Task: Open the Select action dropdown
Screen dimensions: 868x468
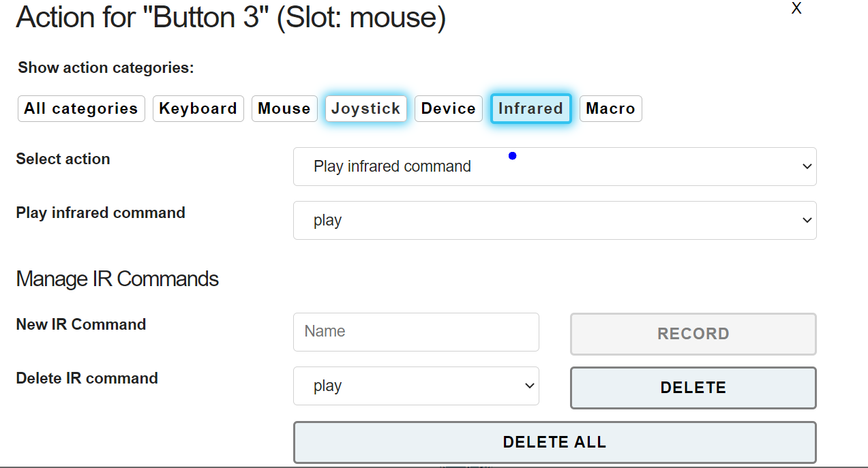Action: pos(554,166)
